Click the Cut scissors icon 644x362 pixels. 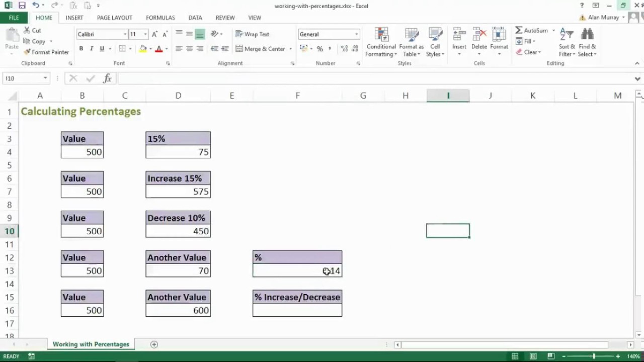(27, 31)
